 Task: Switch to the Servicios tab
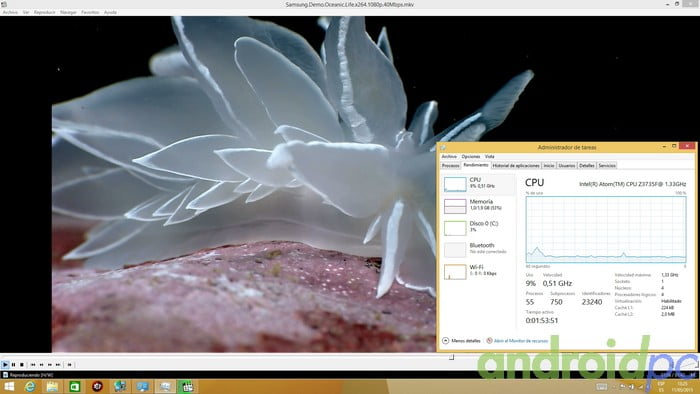[607, 166]
